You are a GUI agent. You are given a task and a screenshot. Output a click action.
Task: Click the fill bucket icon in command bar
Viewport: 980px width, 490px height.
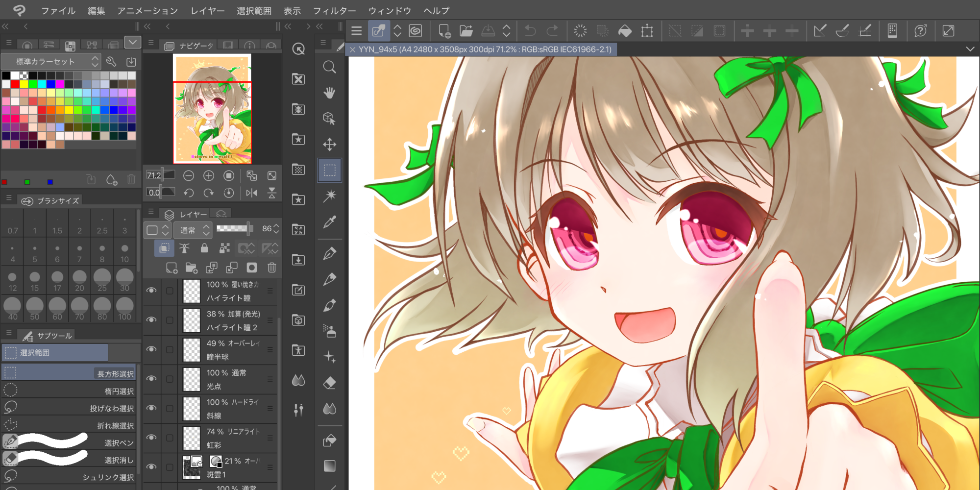[625, 31]
